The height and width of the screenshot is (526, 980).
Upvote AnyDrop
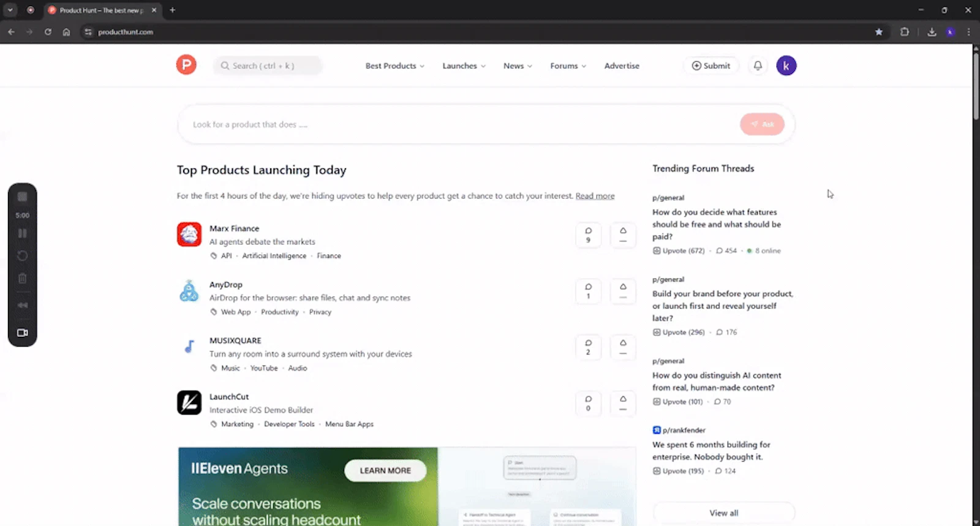click(x=623, y=291)
